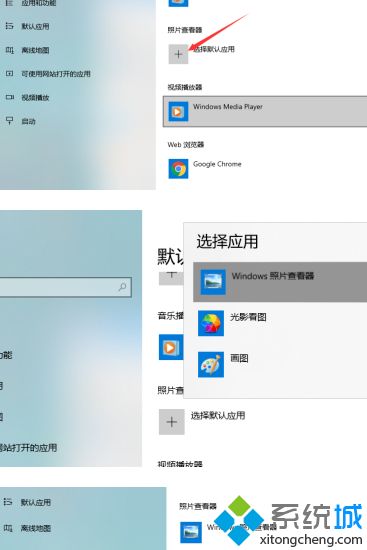Click the 视频播放 sidebar icon
The image size is (367, 550).
coord(9,97)
